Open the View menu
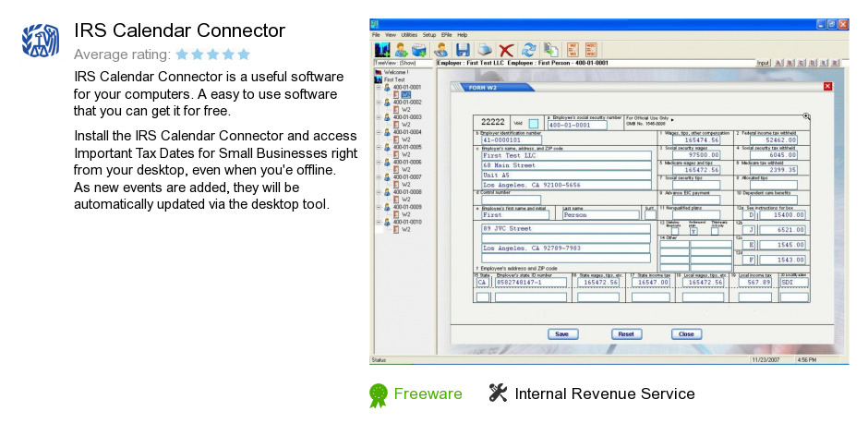Image resolution: width=868 pixels, height=436 pixels. pyautogui.click(x=391, y=34)
